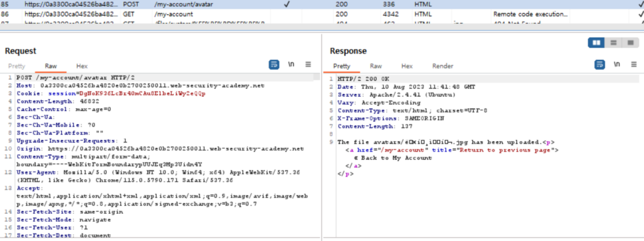Click Cache-Control max-age=0 header line
The width and height of the screenshot is (644, 241).
(x=64, y=109)
